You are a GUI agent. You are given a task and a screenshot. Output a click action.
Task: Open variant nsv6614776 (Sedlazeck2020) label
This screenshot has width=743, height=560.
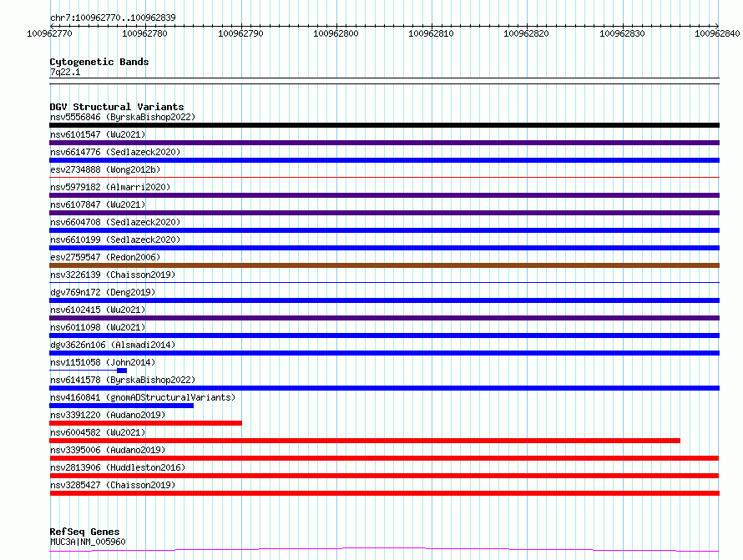pos(115,152)
